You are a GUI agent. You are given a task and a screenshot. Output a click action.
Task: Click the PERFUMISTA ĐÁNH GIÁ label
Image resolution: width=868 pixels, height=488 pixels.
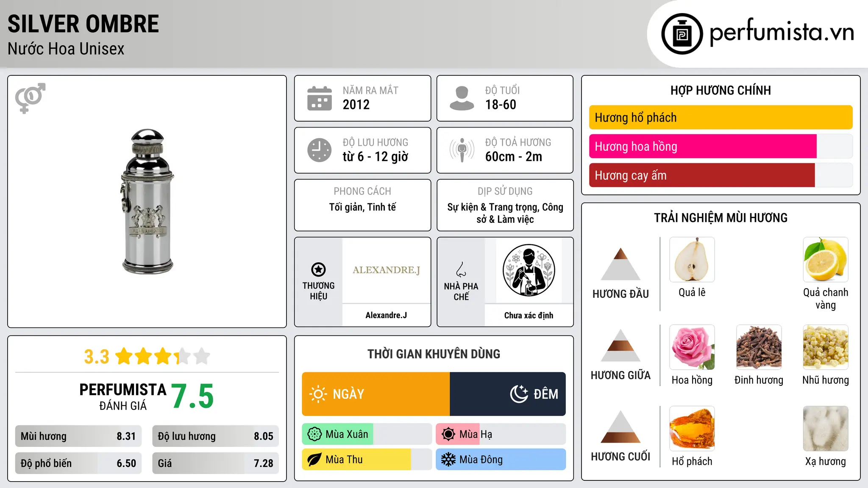click(x=123, y=396)
